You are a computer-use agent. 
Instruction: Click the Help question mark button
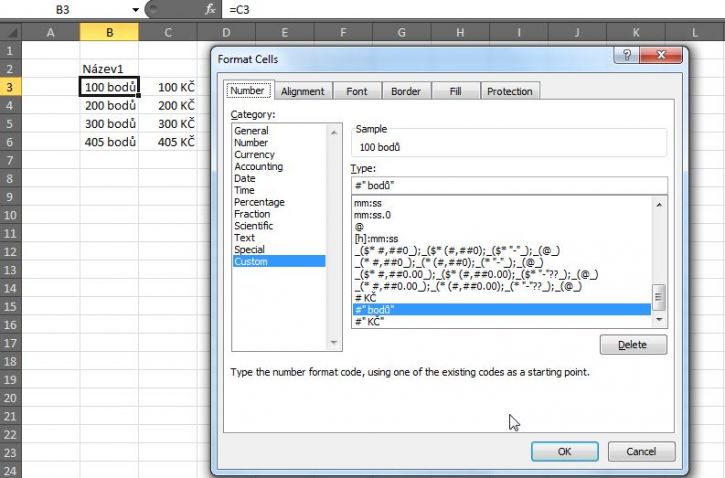627,55
